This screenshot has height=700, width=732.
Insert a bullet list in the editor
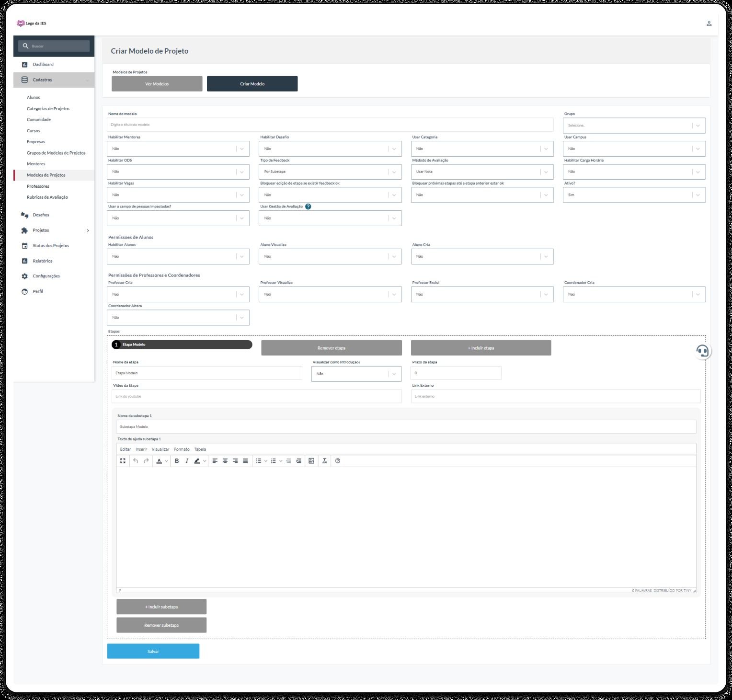(x=259, y=461)
